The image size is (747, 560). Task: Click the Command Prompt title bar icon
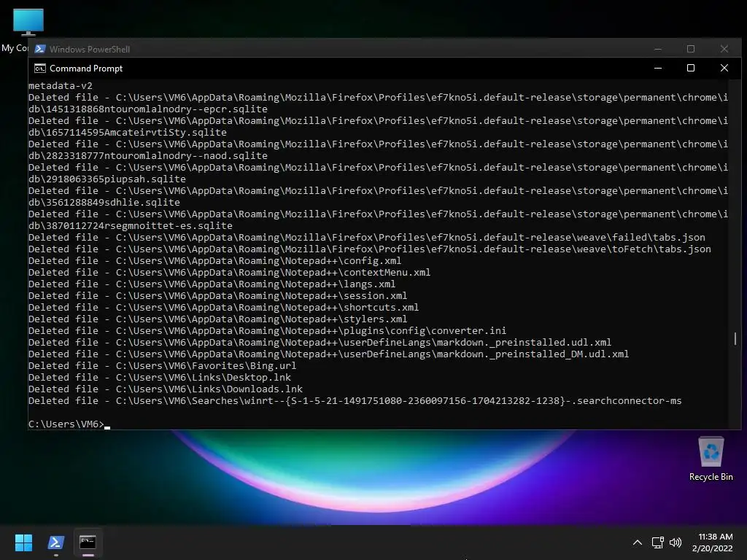pos(40,69)
